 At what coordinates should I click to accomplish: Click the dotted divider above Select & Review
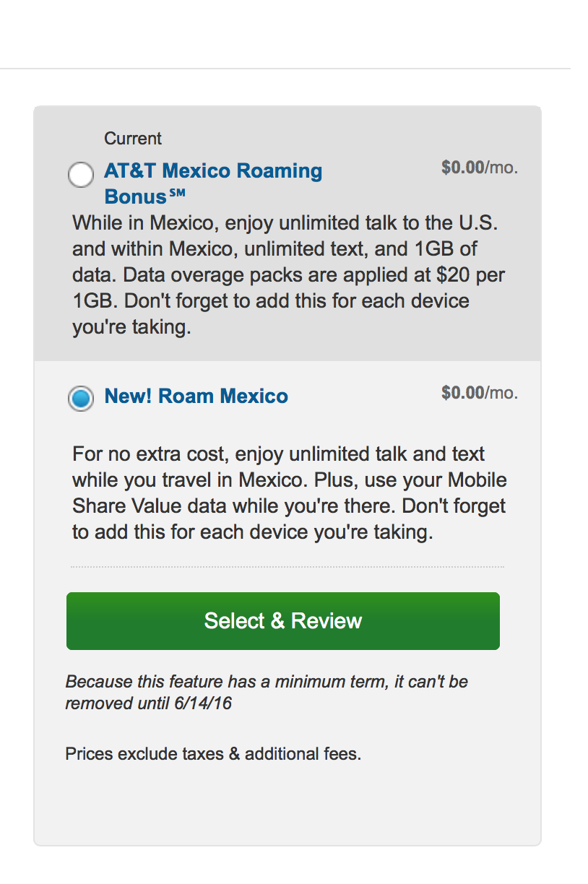pyautogui.click(x=287, y=568)
